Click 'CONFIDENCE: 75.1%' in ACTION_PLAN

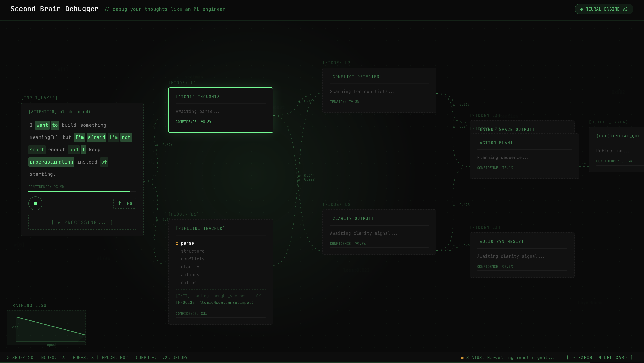pos(495,168)
